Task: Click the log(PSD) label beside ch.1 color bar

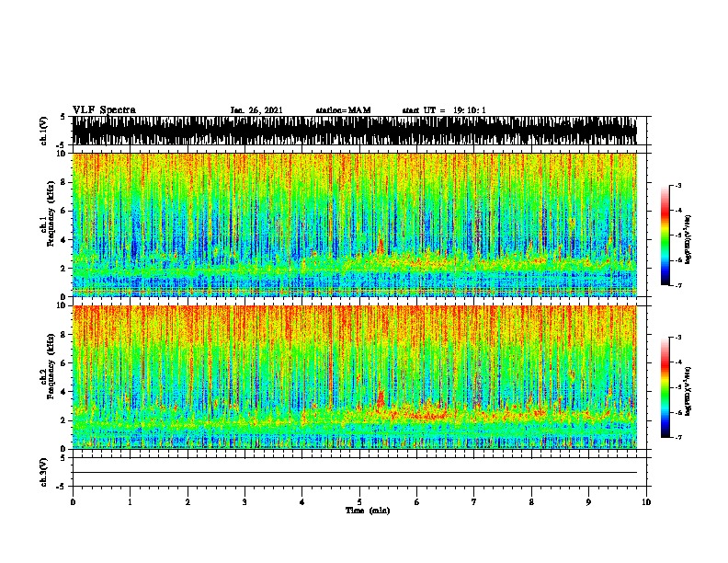Action: [688, 240]
